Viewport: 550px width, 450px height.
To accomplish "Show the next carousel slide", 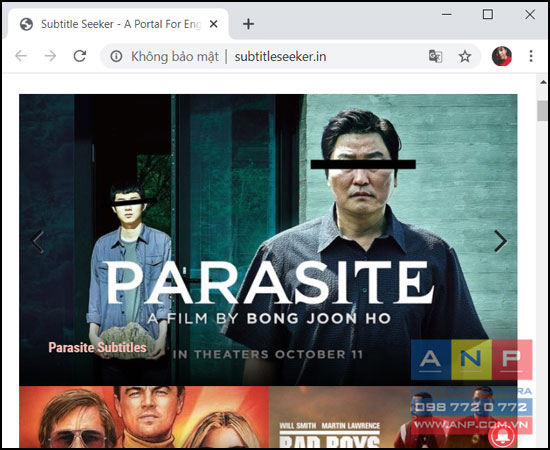I will pos(501,241).
